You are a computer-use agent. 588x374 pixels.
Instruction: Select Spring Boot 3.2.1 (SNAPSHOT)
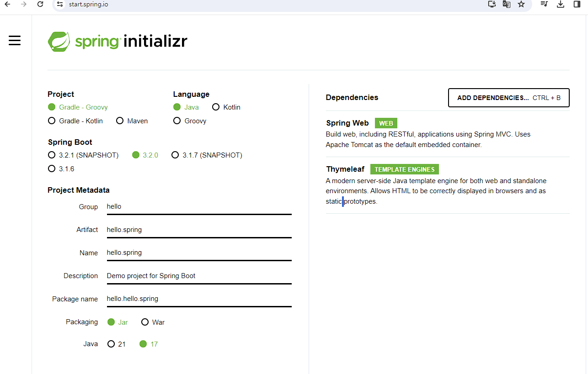pyautogui.click(x=83, y=155)
